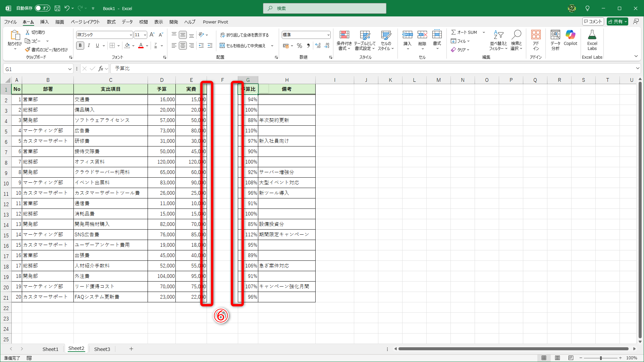Screen dimensions: 644x362
Task: Toggle Wrap Text (折り返して全体を表示する)
Action: point(245,35)
